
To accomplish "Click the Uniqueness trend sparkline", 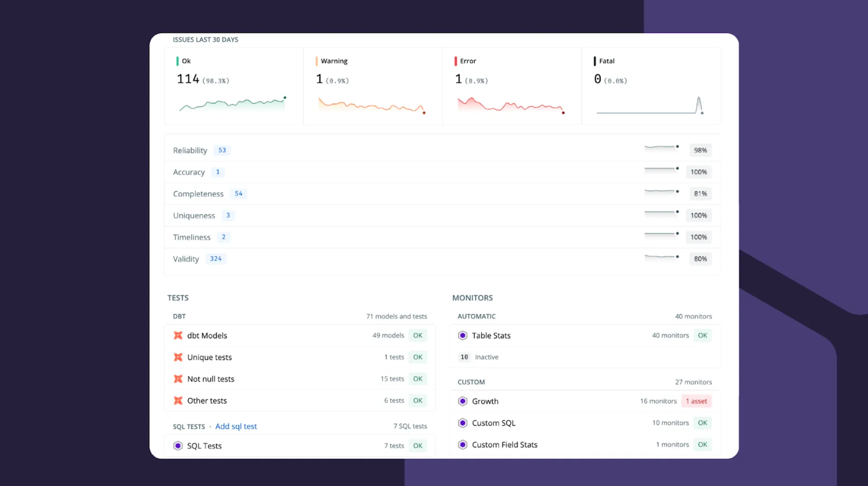I will (x=661, y=214).
